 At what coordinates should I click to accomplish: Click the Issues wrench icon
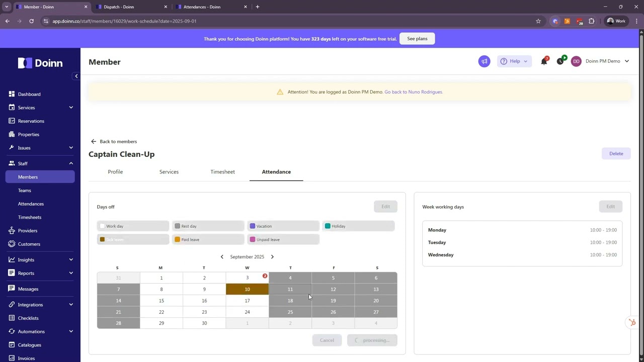pyautogui.click(x=12, y=148)
